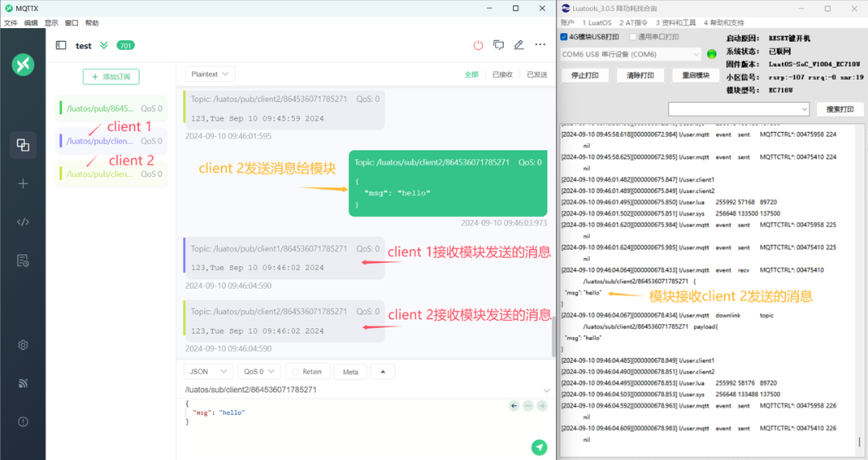Collapse connection details double chevron icon

[x=104, y=46]
